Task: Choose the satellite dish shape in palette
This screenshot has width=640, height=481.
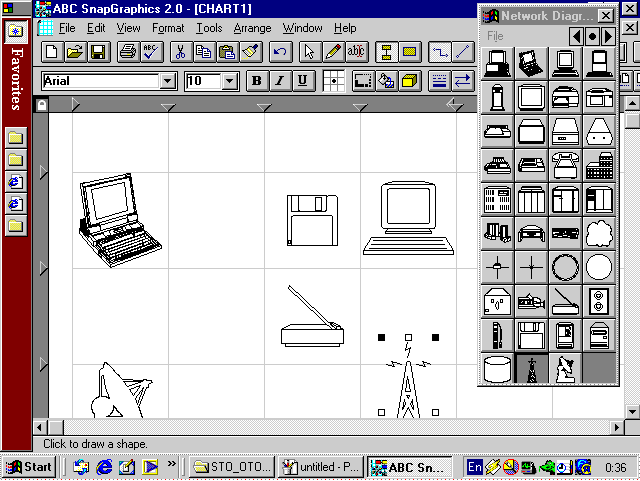Action: pyautogui.click(x=565, y=369)
